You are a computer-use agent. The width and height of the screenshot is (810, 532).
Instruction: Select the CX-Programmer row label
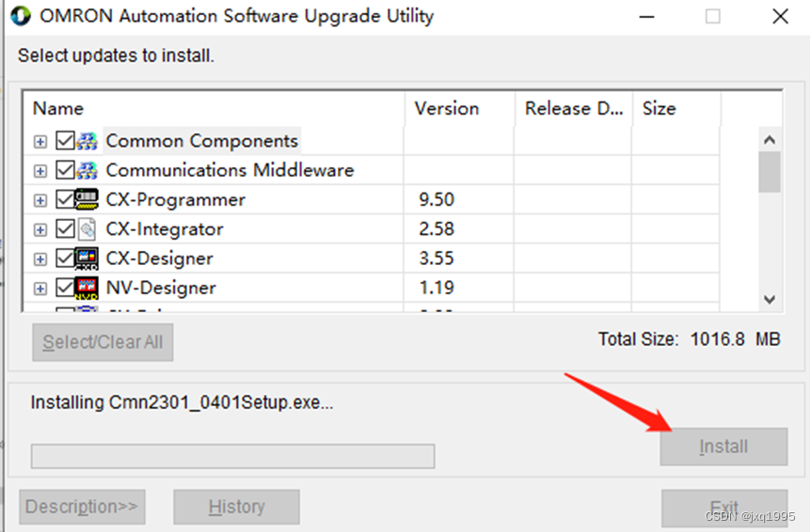click(176, 199)
